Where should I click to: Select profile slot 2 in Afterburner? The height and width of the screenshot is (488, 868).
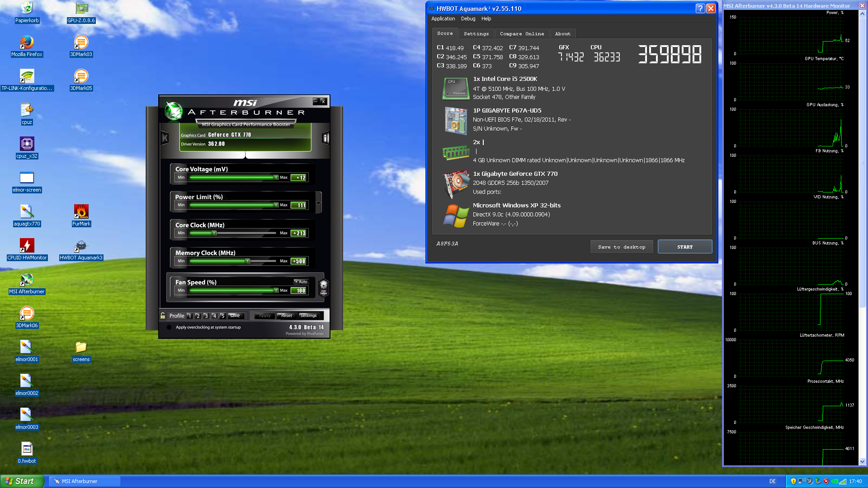pyautogui.click(x=198, y=316)
